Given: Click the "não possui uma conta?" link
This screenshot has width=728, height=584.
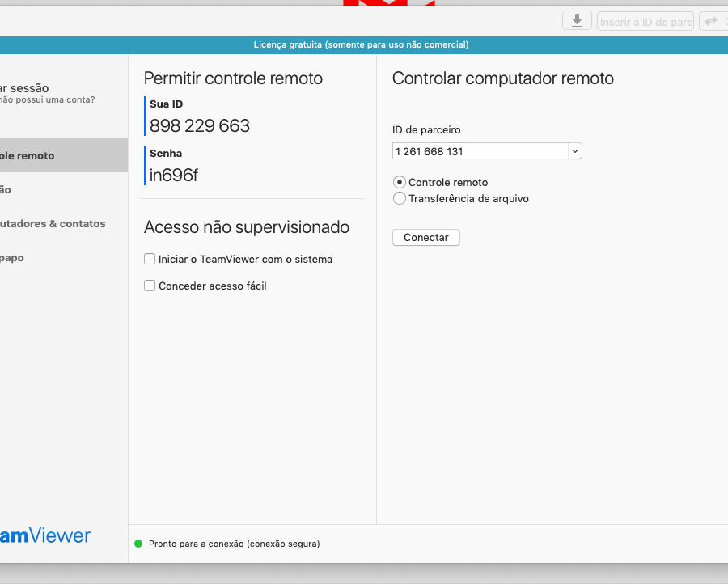Looking at the screenshot, I should (x=48, y=99).
